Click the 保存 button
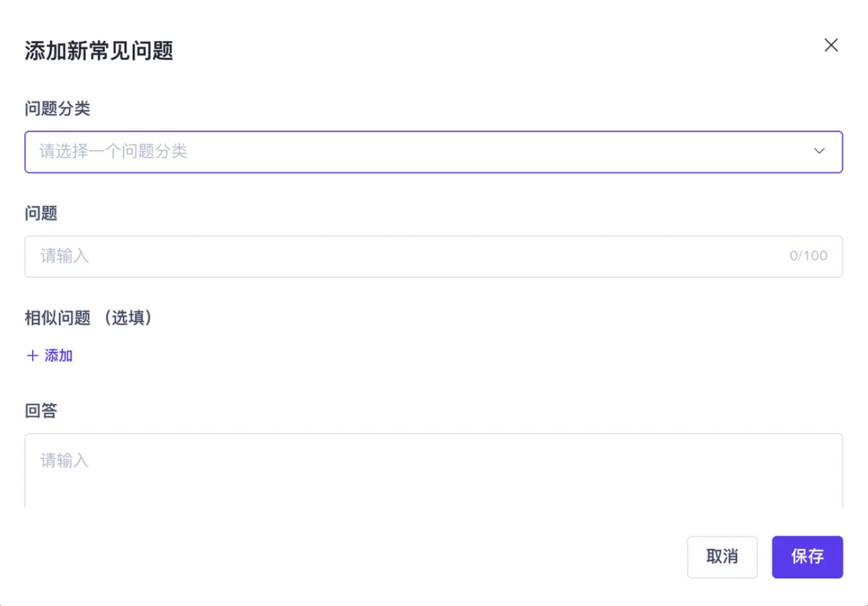Viewport: 868px width, 606px height. tap(808, 556)
